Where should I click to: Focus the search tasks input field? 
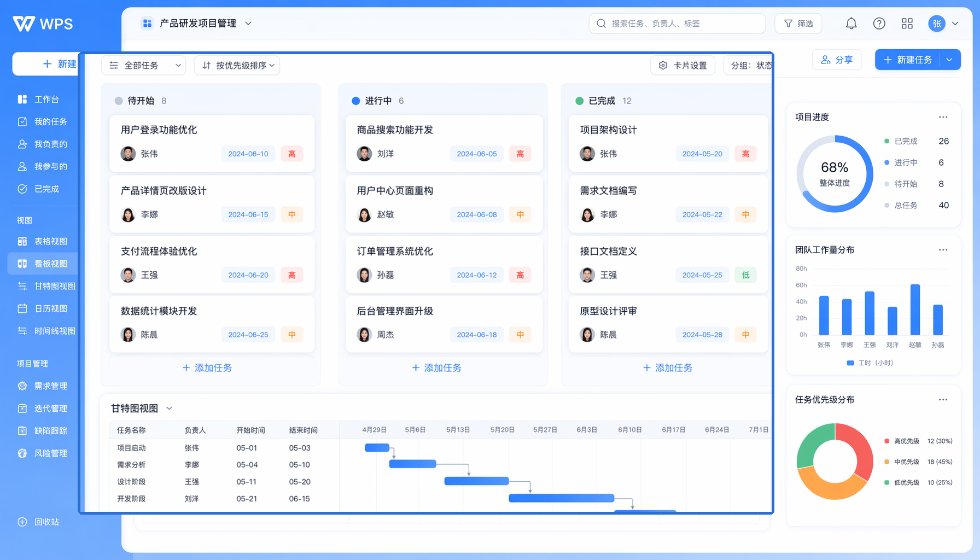pos(677,24)
